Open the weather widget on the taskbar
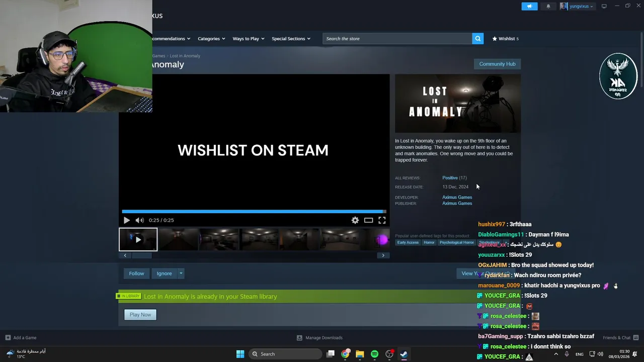The width and height of the screenshot is (644, 362). point(25,354)
